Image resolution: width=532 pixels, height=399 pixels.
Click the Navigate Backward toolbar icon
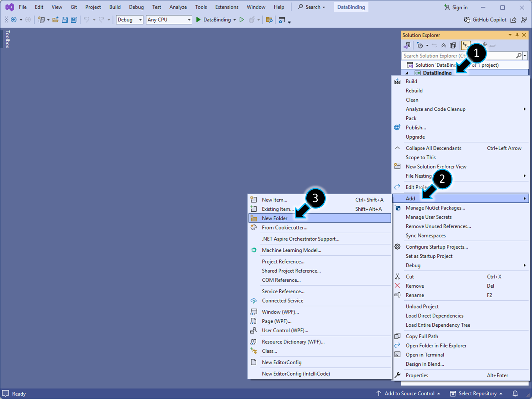[13, 20]
